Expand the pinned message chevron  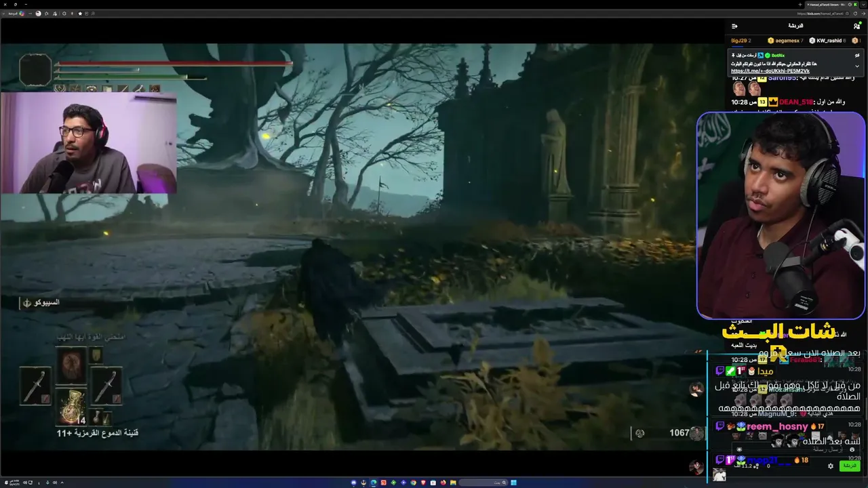click(857, 66)
